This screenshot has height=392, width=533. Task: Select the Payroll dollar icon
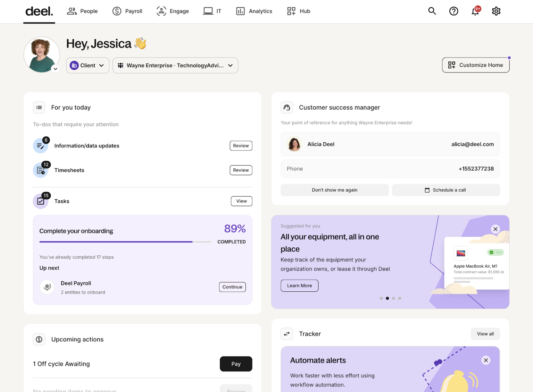tap(117, 11)
